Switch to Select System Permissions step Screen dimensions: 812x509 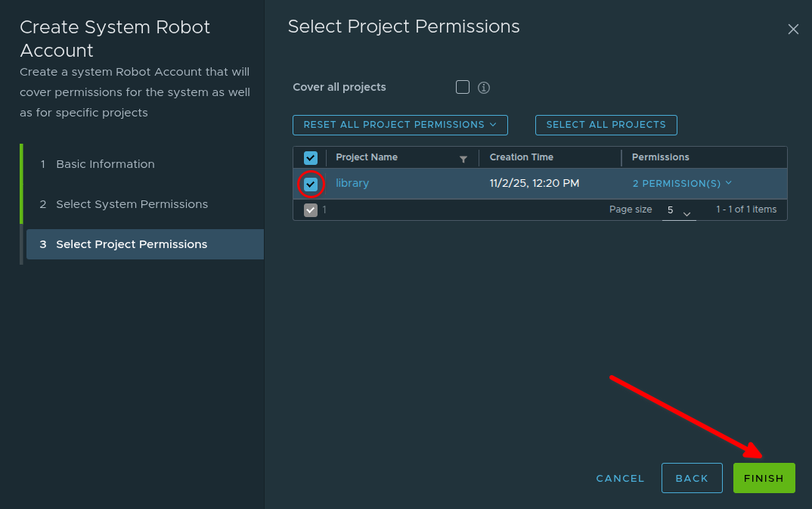point(132,204)
